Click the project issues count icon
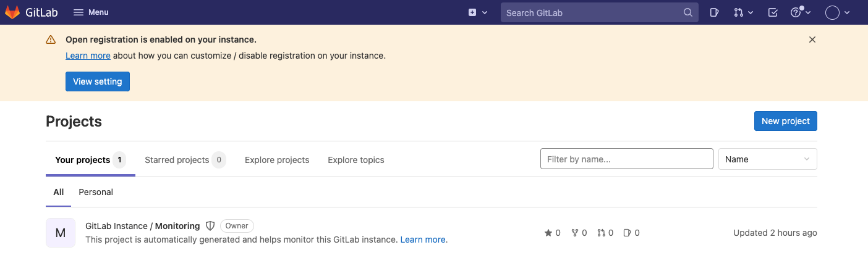The image size is (868, 271). pos(628,233)
